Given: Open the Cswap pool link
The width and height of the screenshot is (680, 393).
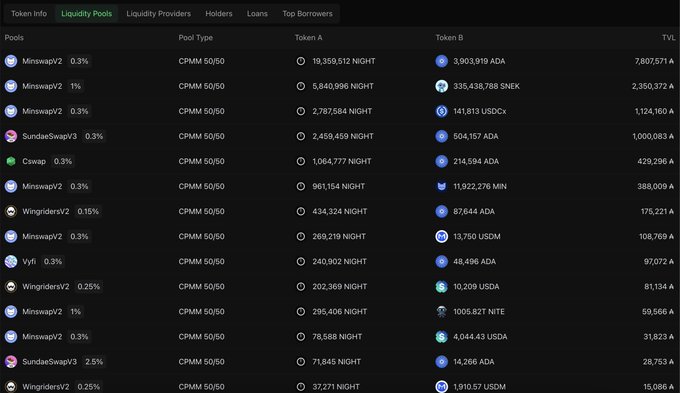Looking at the screenshot, I should [x=34, y=161].
